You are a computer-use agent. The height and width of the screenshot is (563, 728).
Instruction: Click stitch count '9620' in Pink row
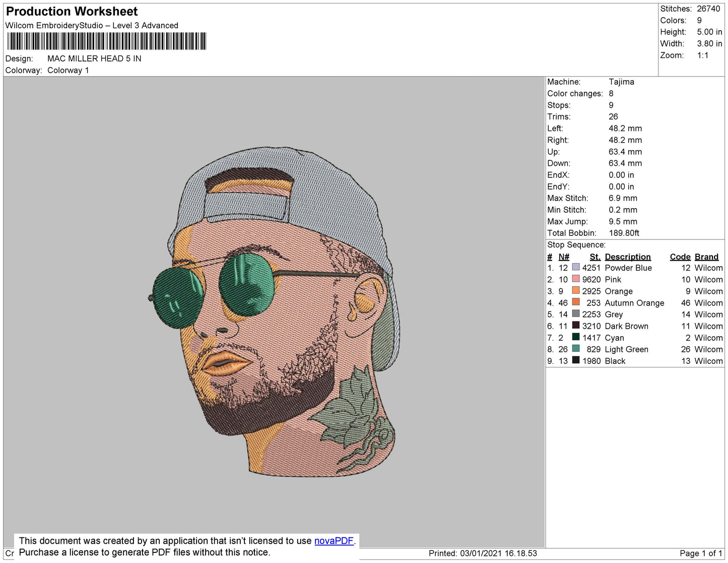[591, 279]
